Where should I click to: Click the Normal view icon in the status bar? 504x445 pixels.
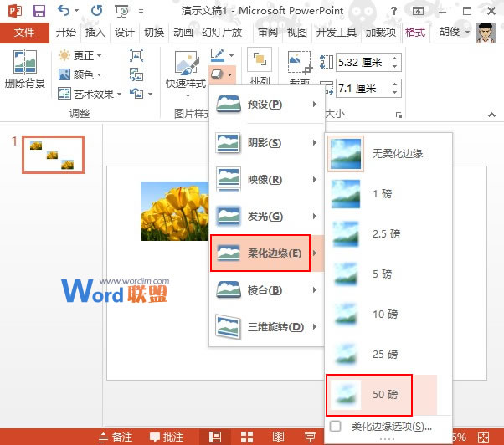point(215,437)
